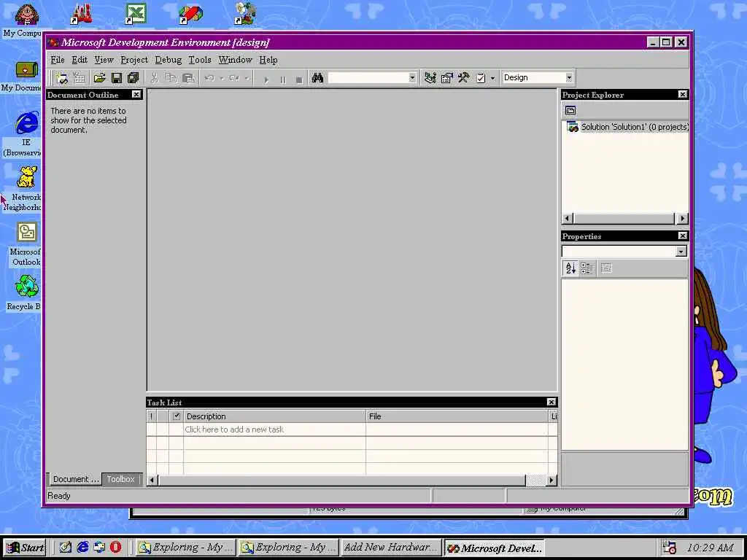Open the View menu
The image size is (747, 560).
(x=104, y=60)
